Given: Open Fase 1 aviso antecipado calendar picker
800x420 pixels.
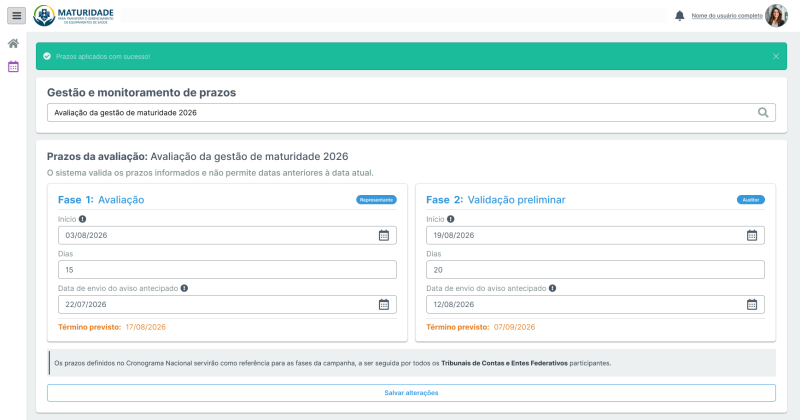Looking at the screenshot, I should [x=384, y=305].
